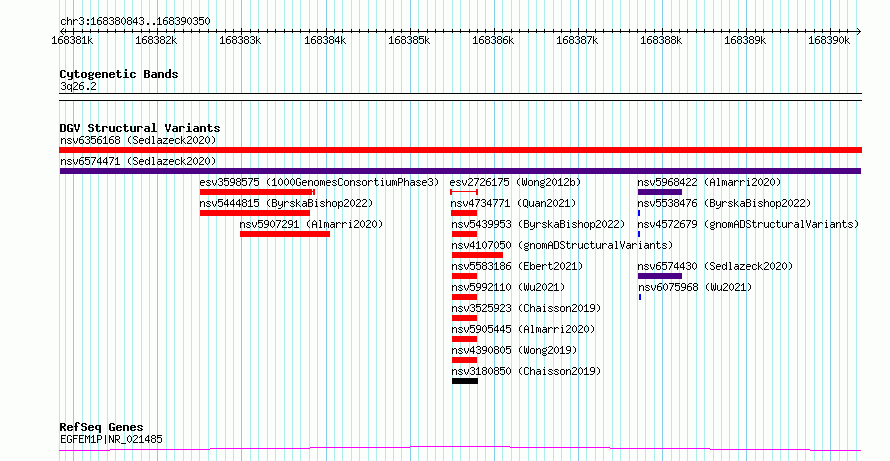Open variant nsv5439953 (ByrskaBishop2022)
890x461 pixels.
tap(538, 224)
